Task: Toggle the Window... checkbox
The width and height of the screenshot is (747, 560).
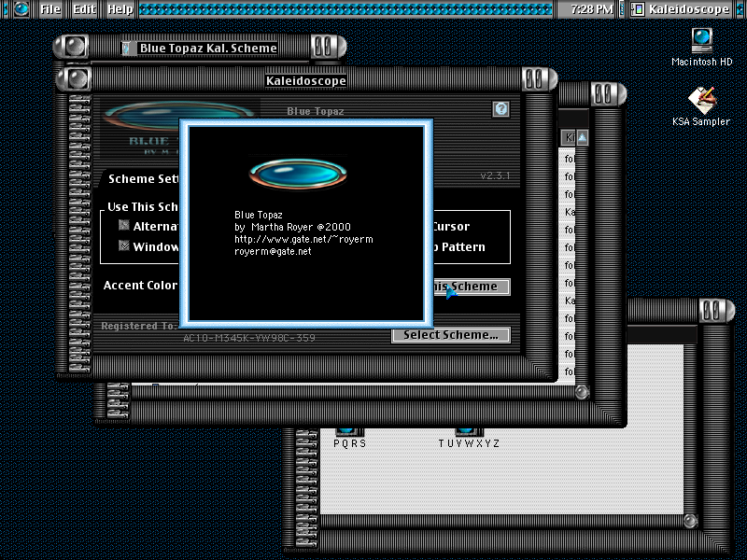Action: pos(124,246)
